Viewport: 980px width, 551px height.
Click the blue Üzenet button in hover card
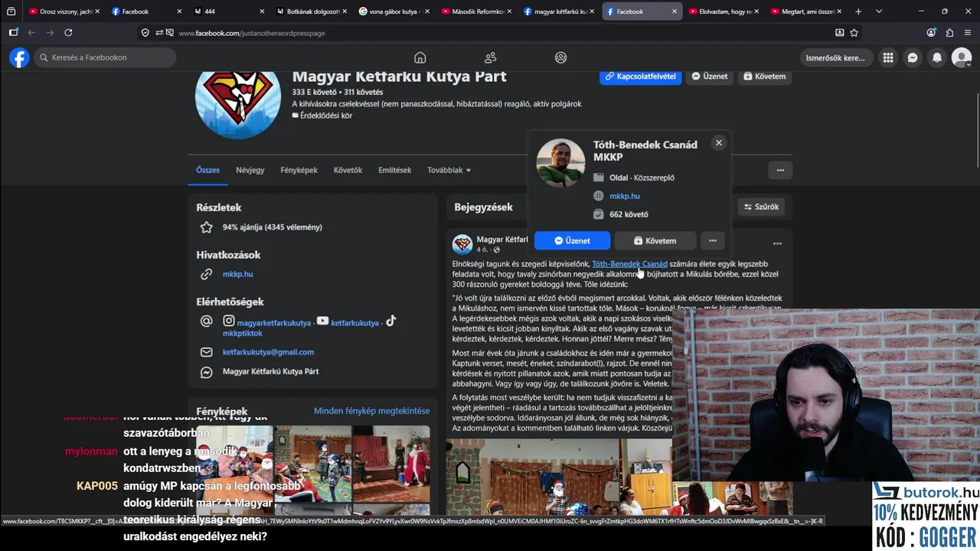[572, 240]
